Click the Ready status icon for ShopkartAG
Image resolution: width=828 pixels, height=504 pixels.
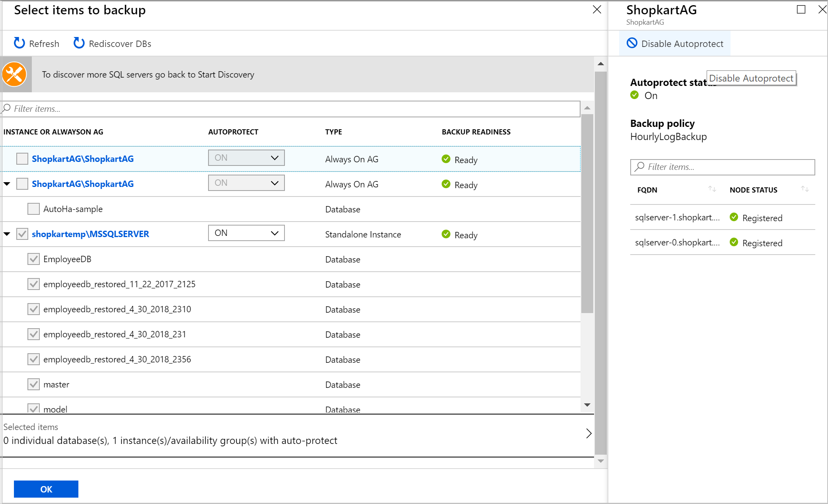click(446, 159)
